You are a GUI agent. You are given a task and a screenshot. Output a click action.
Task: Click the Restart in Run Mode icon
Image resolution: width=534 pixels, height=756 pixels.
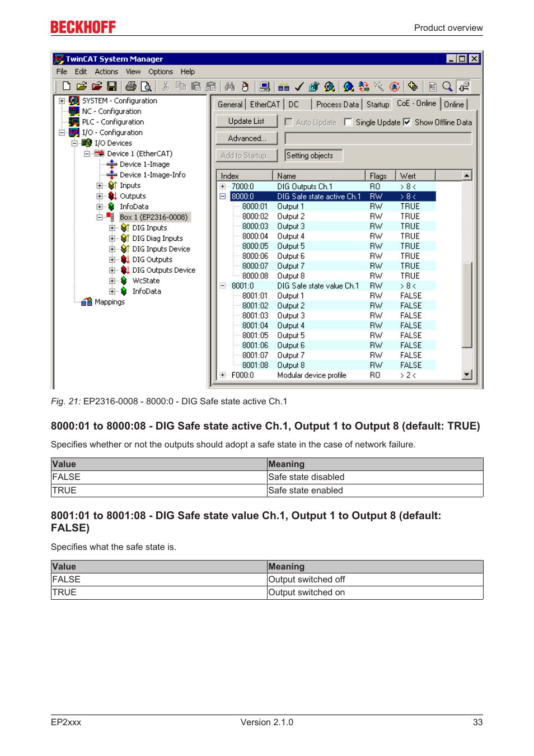click(x=330, y=86)
